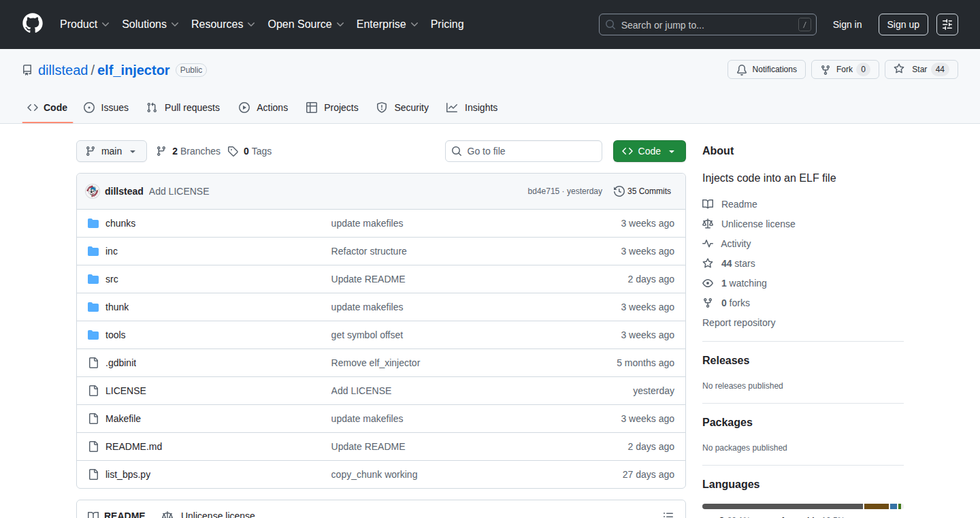Open the commit history clock icon
The width and height of the screenshot is (980, 518).
(619, 191)
